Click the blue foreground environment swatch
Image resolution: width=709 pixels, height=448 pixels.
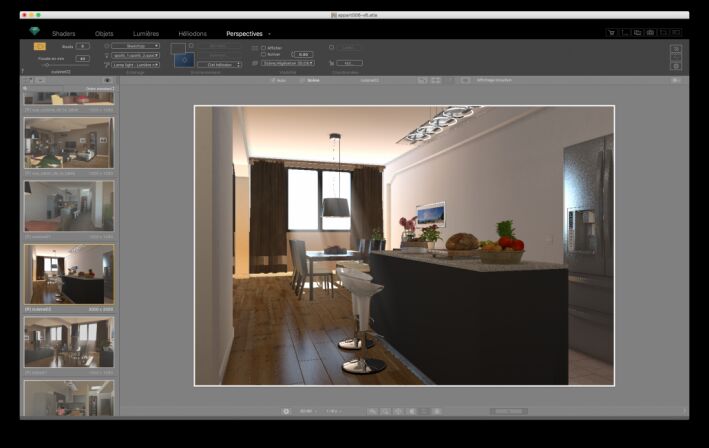[x=184, y=59]
